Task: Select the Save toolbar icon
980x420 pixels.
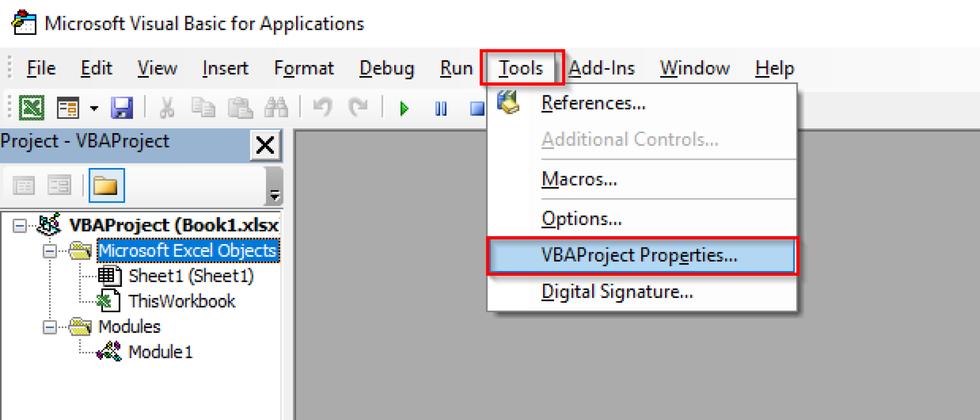Action: point(122,107)
